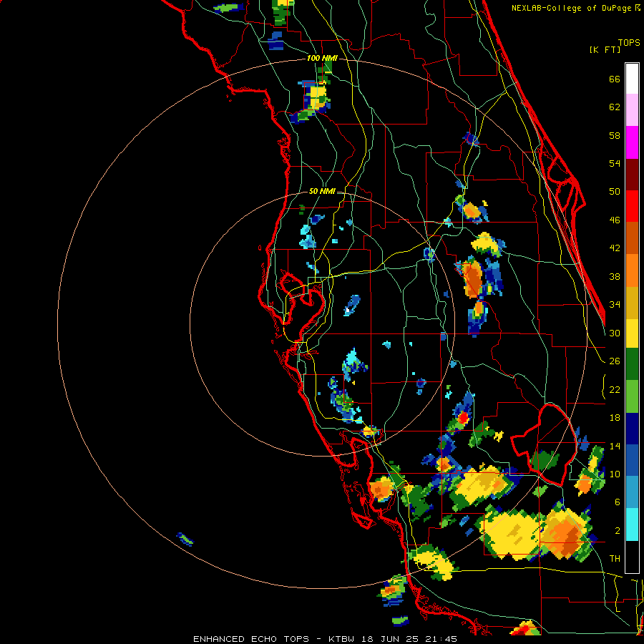The height and width of the screenshot is (644, 644).
Task: Select the 14 legend value
Action: [x=615, y=446]
